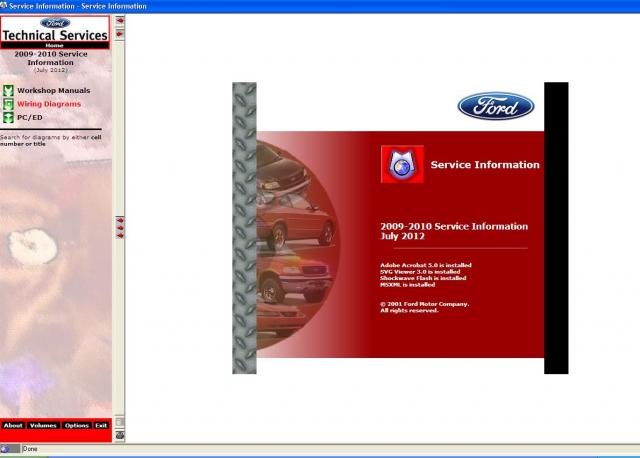Click the small page icon above the printer icon
Image resolution: width=640 pixels, height=458 pixels.
[x=120, y=422]
